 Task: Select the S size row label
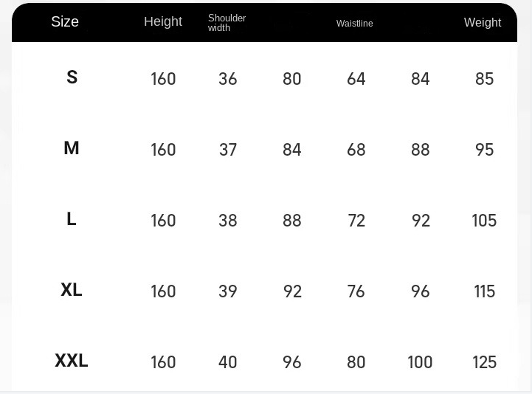[72, 77]
